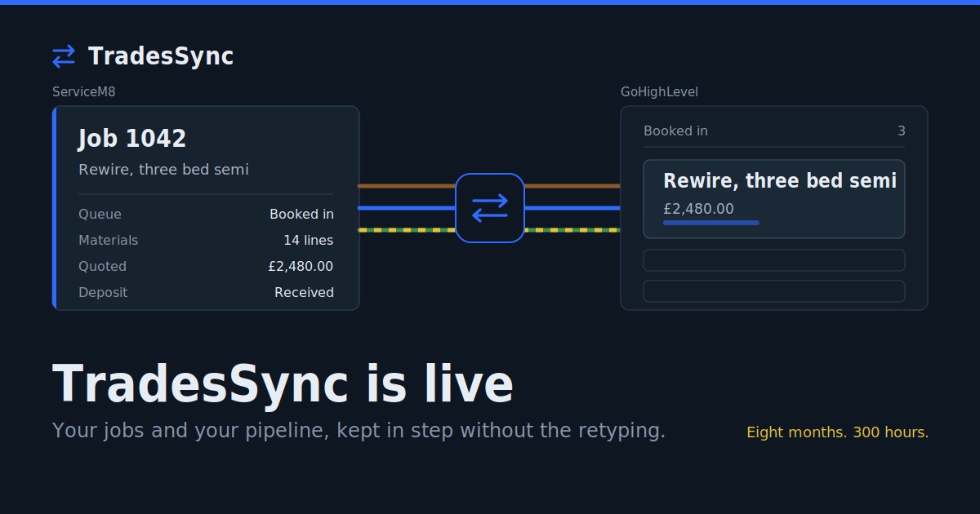This screenshot has height=514, width=980.
Task: Click the blue progress bar on pipeline card
Action: tap(711, 223)
